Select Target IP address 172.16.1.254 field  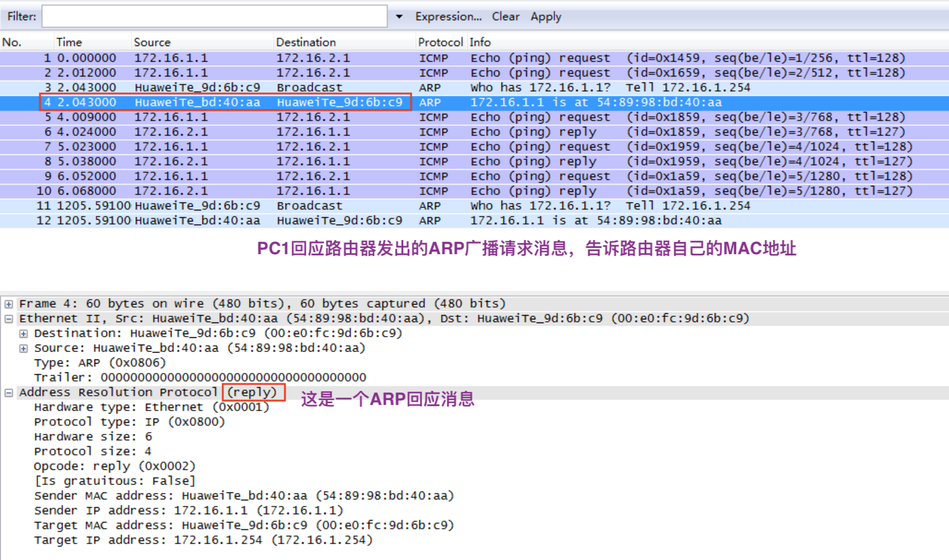point(203,540)
